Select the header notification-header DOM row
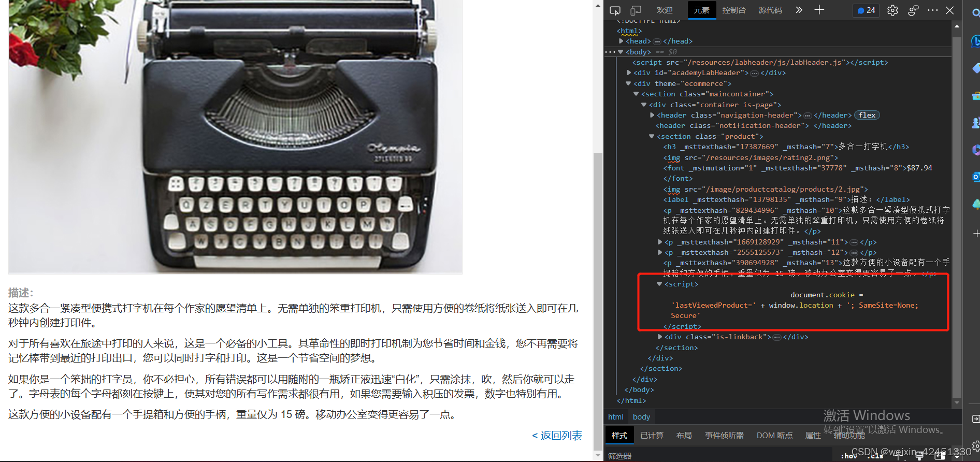Viewport: 980px width, 462px height. [x=754, y=126]
